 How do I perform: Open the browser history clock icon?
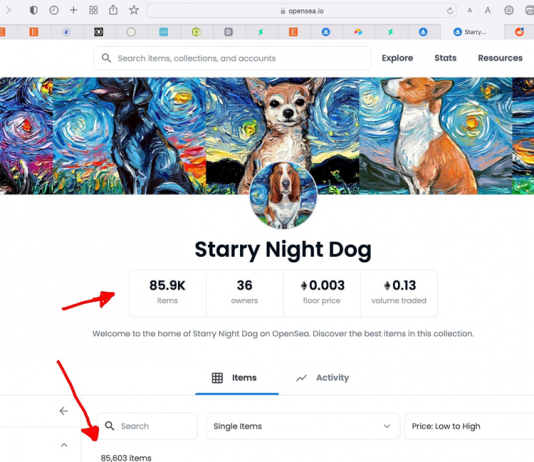pos(53,11)
